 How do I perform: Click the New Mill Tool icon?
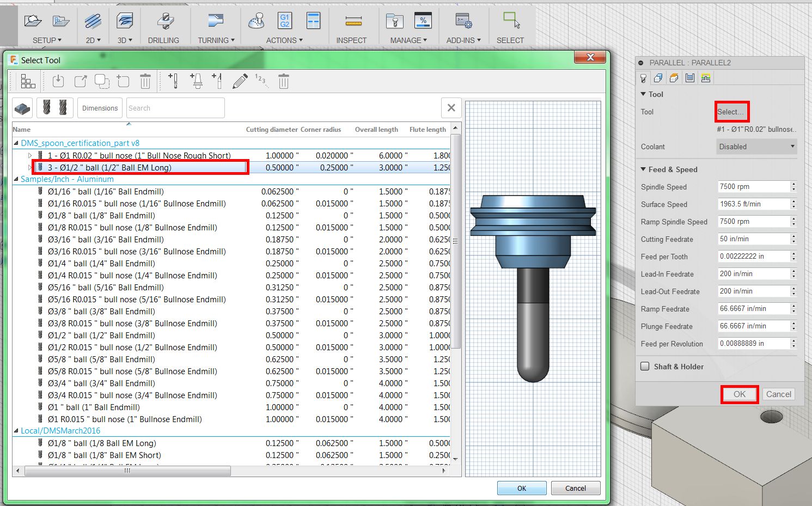coord(173,81)
